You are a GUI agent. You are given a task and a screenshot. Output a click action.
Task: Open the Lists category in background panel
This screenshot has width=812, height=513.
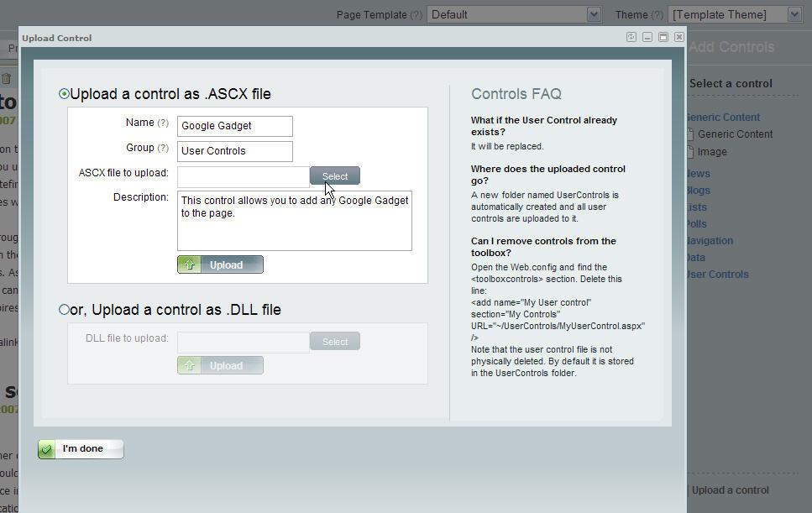click(697, 207)
